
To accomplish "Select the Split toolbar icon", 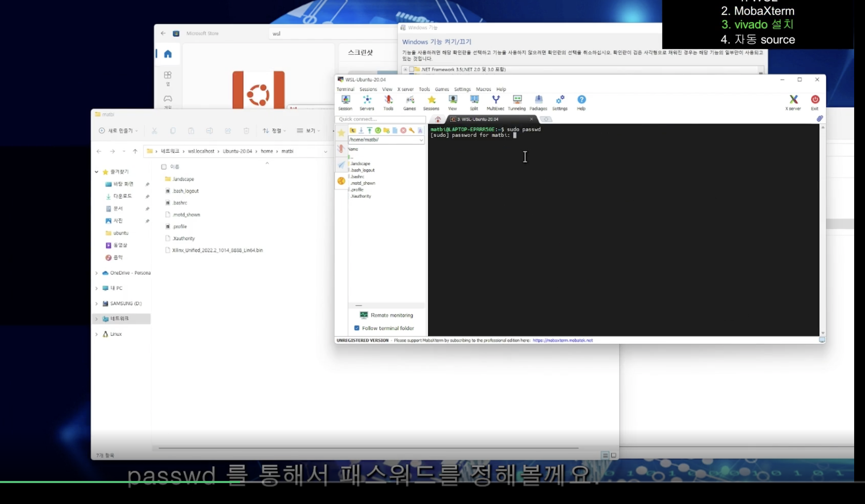I will [x=474, y=103].
